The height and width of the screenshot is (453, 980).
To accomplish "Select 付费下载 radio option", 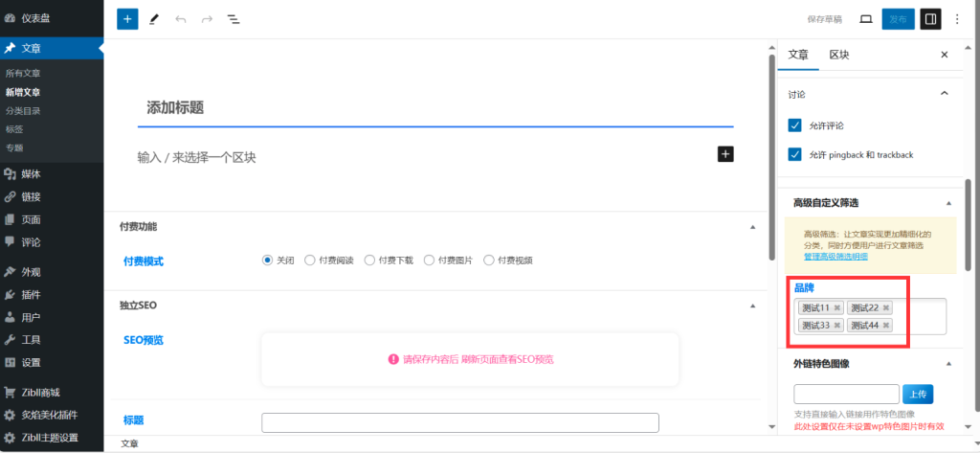I will 369,260.
